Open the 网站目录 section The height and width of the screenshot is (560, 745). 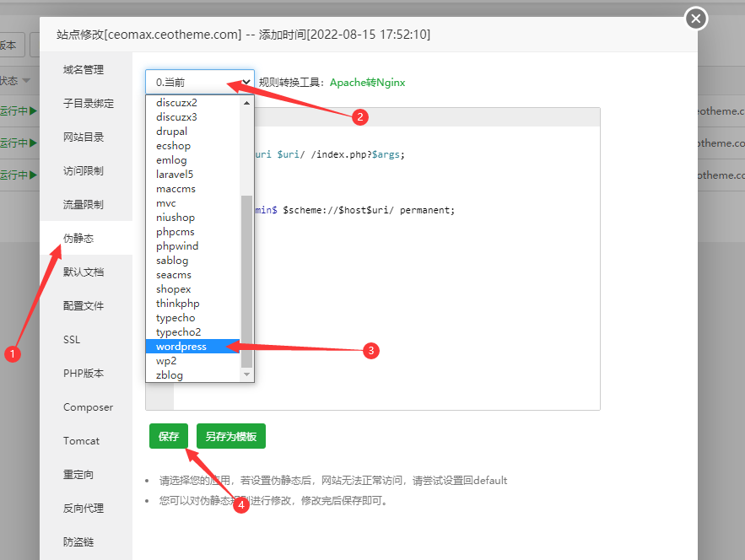[x=84, y=137]
